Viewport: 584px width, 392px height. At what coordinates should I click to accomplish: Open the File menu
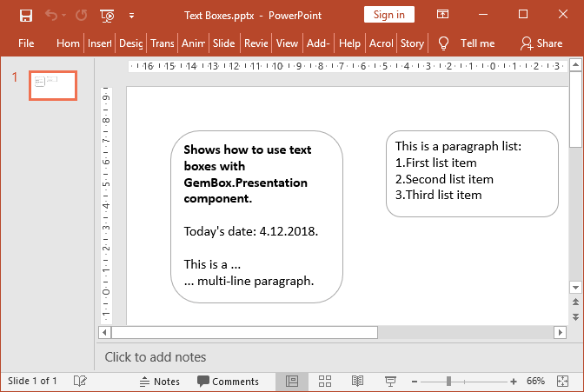[26, 43]
